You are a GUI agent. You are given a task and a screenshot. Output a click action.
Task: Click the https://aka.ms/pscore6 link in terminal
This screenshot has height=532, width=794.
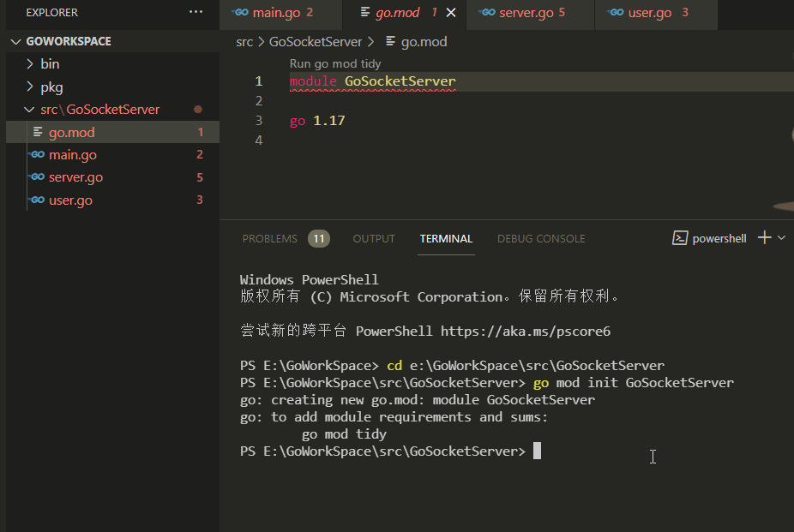click(x=525, y=332)
